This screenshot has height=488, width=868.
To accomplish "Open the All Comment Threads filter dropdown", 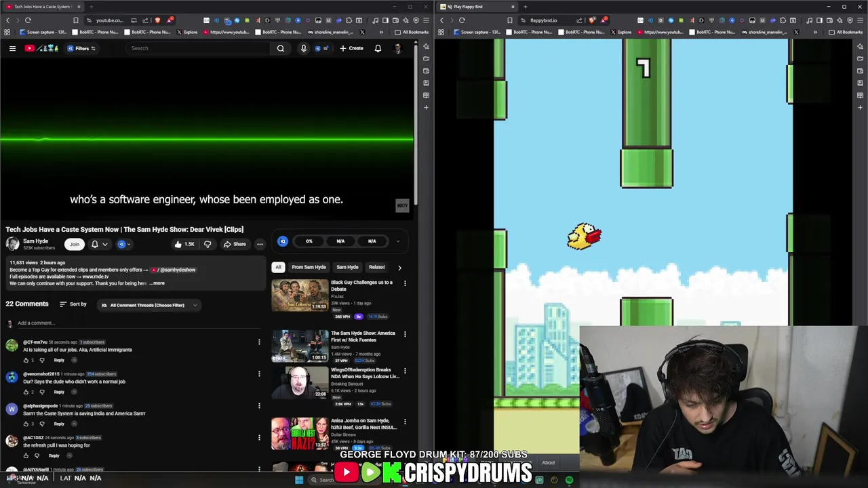I will click(x=149, y=305).
